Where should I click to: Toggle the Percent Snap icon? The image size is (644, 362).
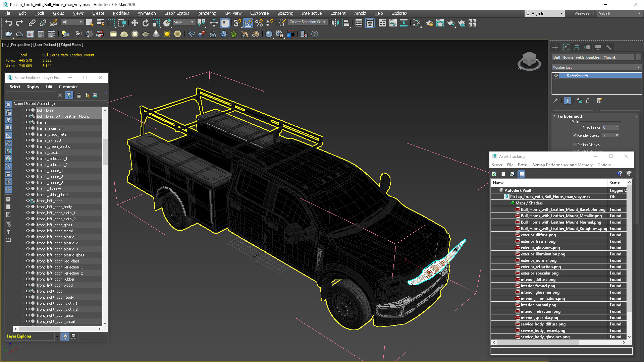[259, 23]
